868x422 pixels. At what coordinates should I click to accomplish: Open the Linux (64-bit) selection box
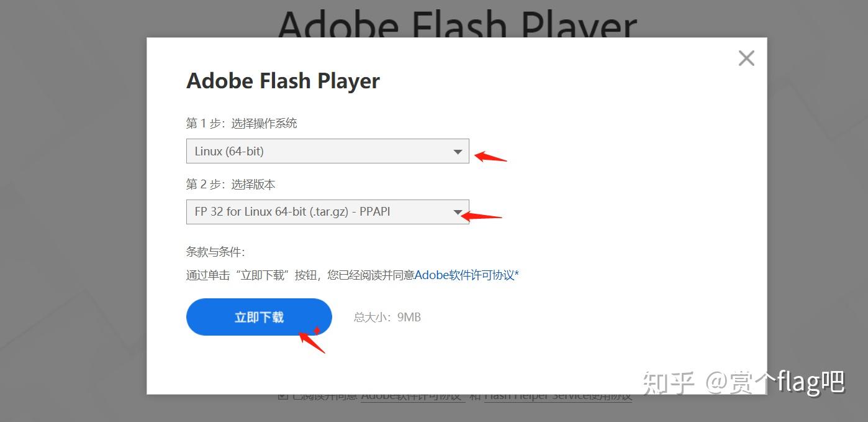click(x=327, y=151)
